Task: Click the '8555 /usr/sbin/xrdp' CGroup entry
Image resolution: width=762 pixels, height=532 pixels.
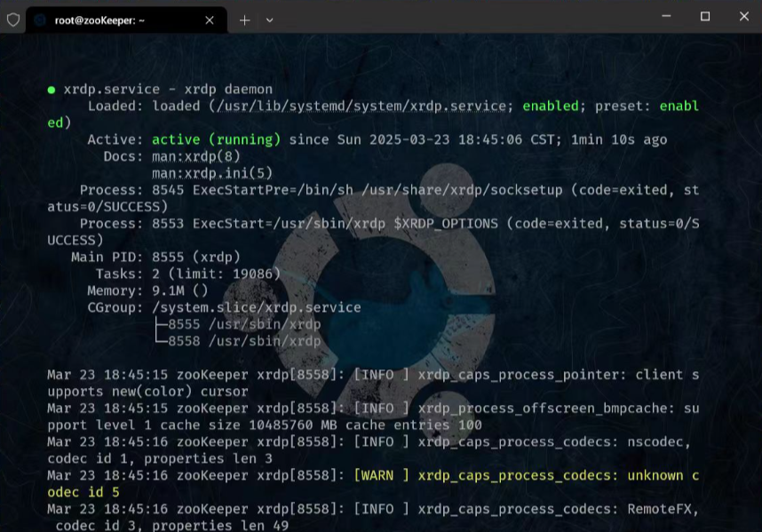Action: coord(244,324)
